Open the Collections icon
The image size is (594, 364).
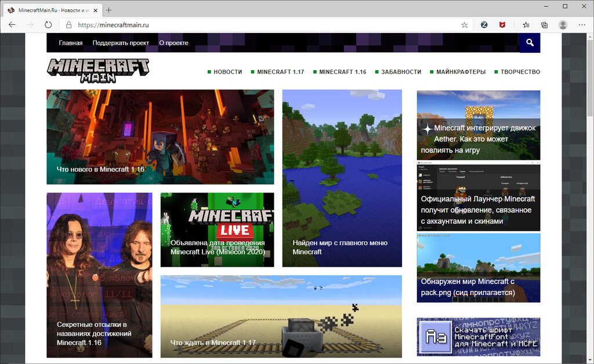tap(544, 25)
